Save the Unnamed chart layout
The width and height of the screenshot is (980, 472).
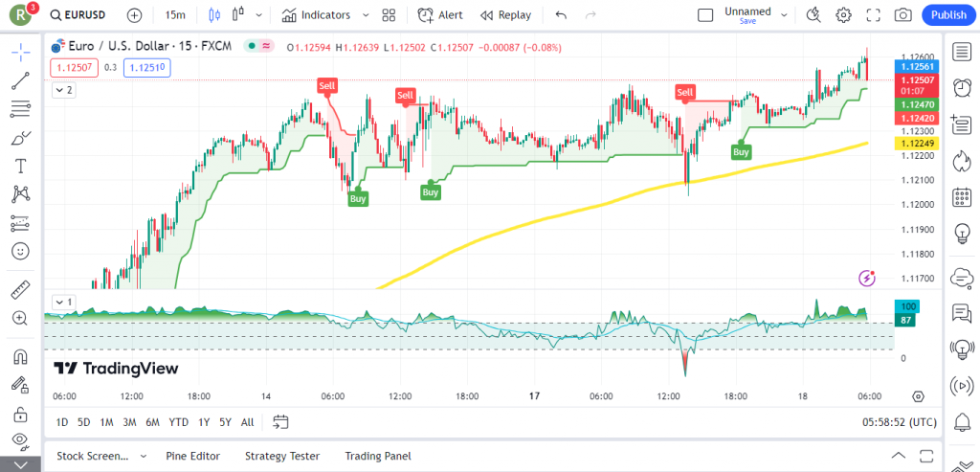point(747,21)
